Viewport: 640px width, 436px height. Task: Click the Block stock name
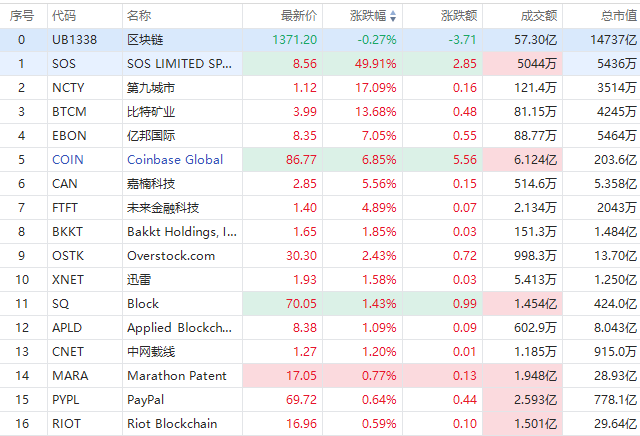143,304
